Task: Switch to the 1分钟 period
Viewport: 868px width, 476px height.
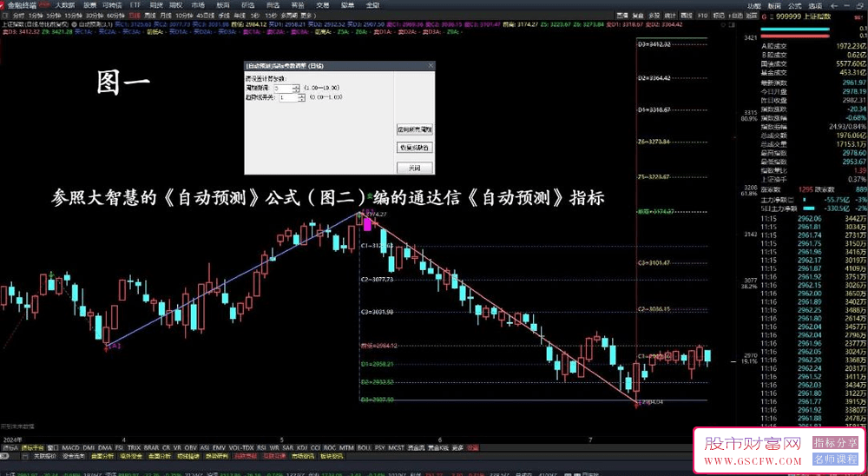Action: coord(36,16)
